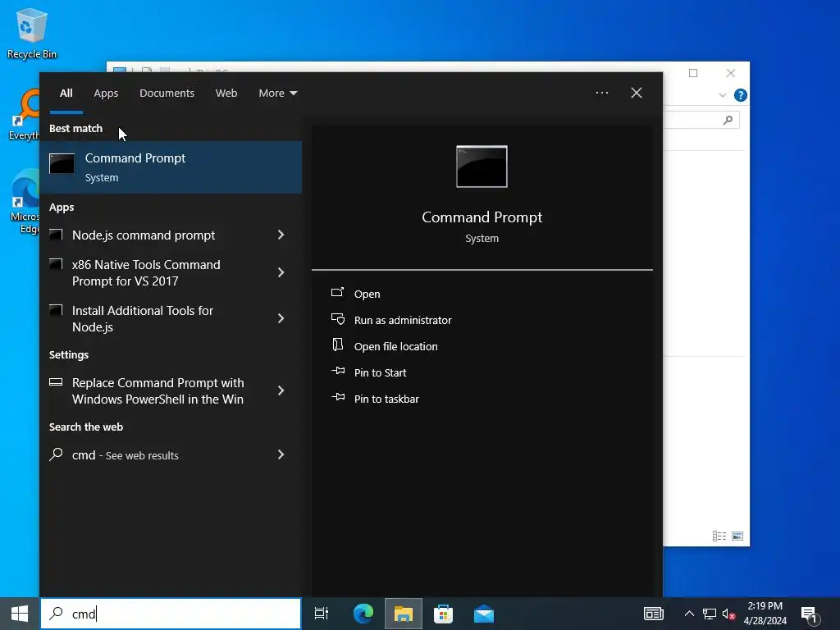Image resolution: width=840 pixels, height=630 pixels.
Task: Expand cmd web results arrow
Action: coord(281,454)
